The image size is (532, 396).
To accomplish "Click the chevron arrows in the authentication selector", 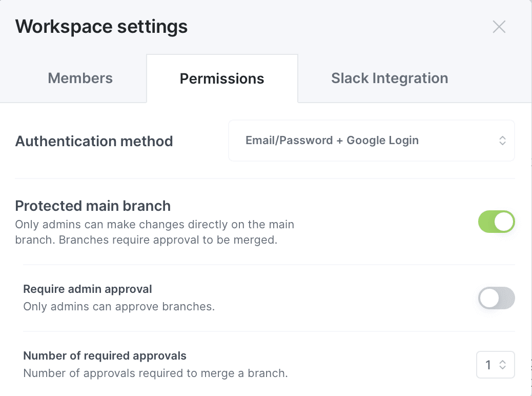I will point(502,141).
